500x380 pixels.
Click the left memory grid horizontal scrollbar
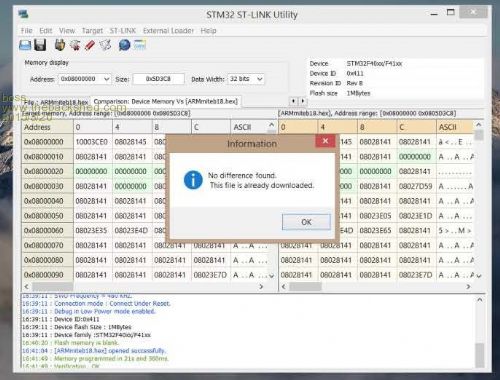tap(144, 286)
